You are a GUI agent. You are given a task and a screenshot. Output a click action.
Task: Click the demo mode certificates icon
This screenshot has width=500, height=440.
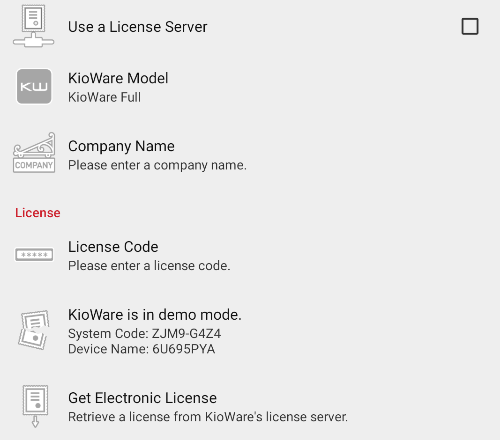pyautogui.click(x=34, y=330)
